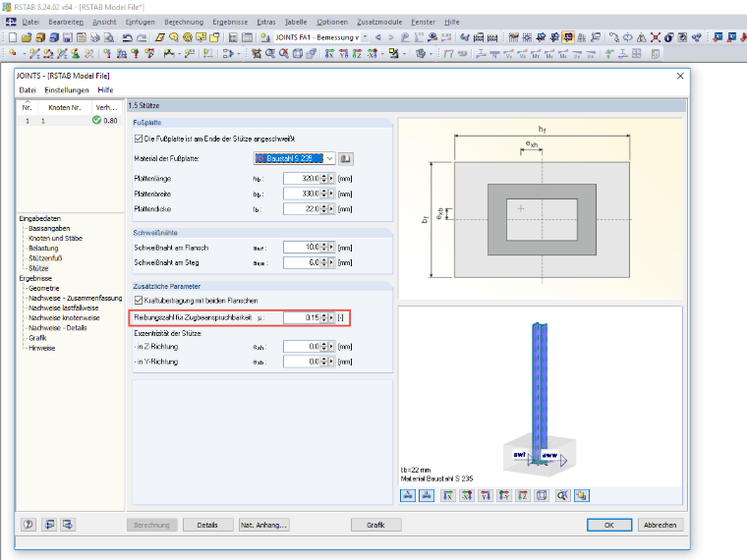This screenshot has height=560, width=747.
Task: Click the Abbrechen button
Action: click(661, 525)
